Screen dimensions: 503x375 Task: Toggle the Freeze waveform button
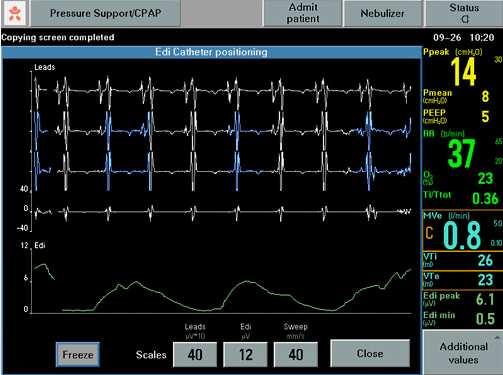pos(78,355)
